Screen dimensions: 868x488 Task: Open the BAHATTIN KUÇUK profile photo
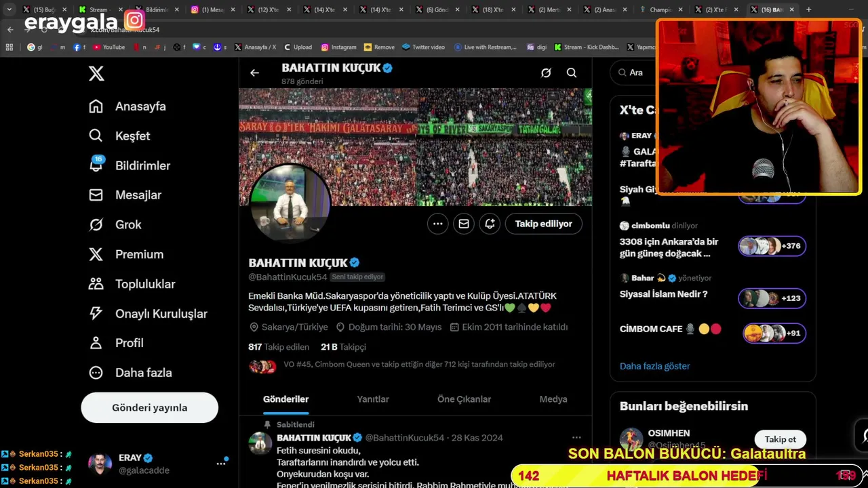point(290,203)
